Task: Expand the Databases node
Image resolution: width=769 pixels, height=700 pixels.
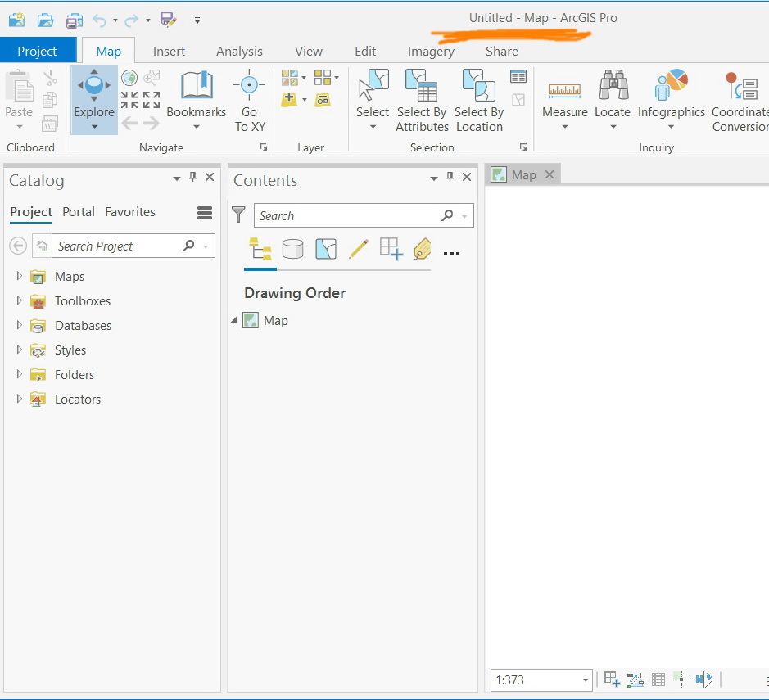Action: click(x=19, y=325)
